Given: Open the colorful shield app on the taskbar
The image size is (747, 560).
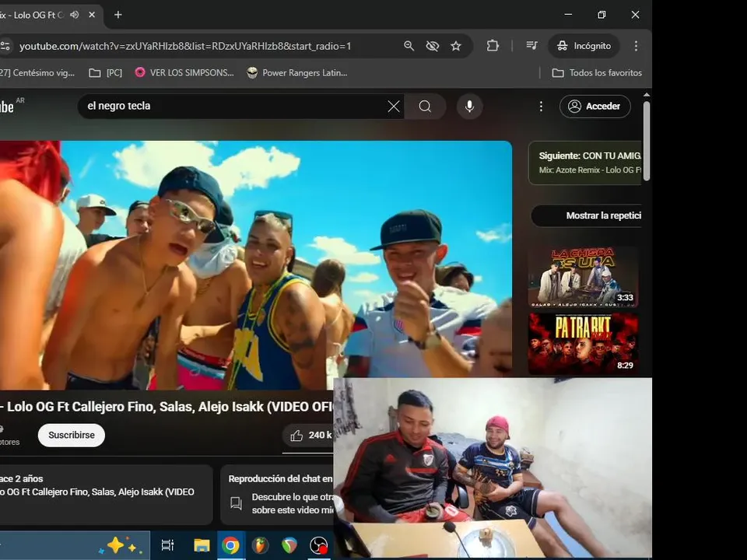Looking at the screenshot, I should [289, 545].
